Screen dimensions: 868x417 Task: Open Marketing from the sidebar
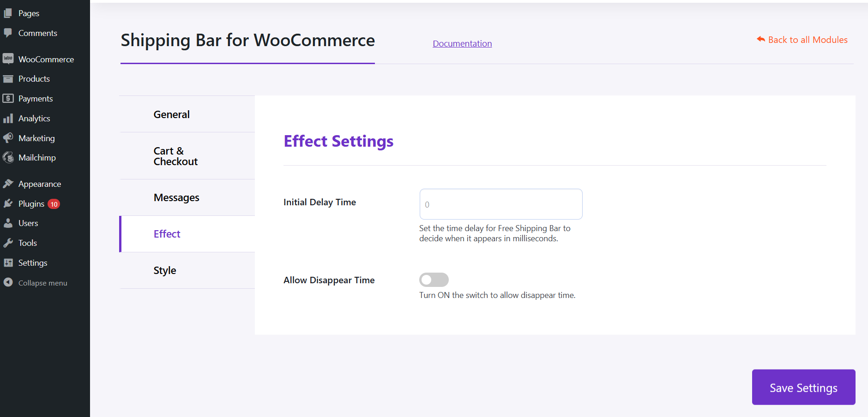pyautogui.click(x=36, y=138)
